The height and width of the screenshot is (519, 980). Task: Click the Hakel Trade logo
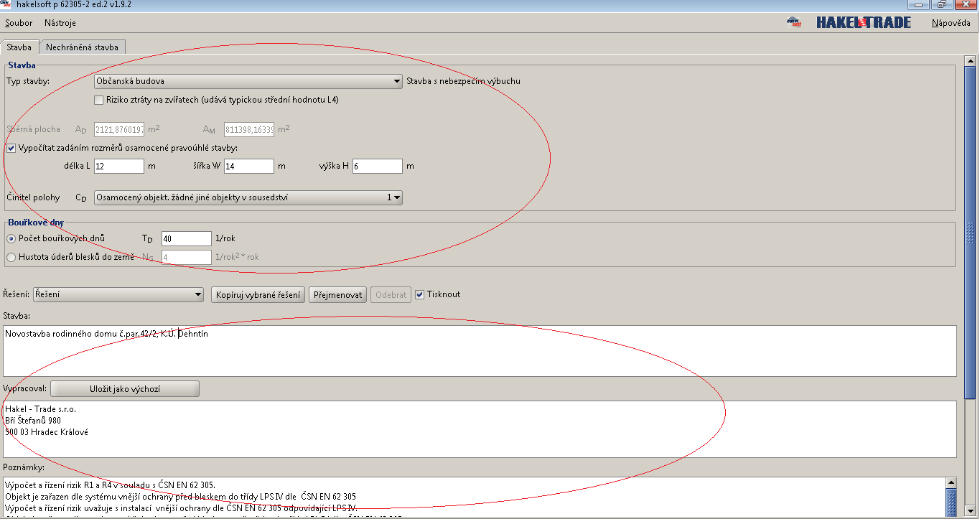(x=864, y=22)
